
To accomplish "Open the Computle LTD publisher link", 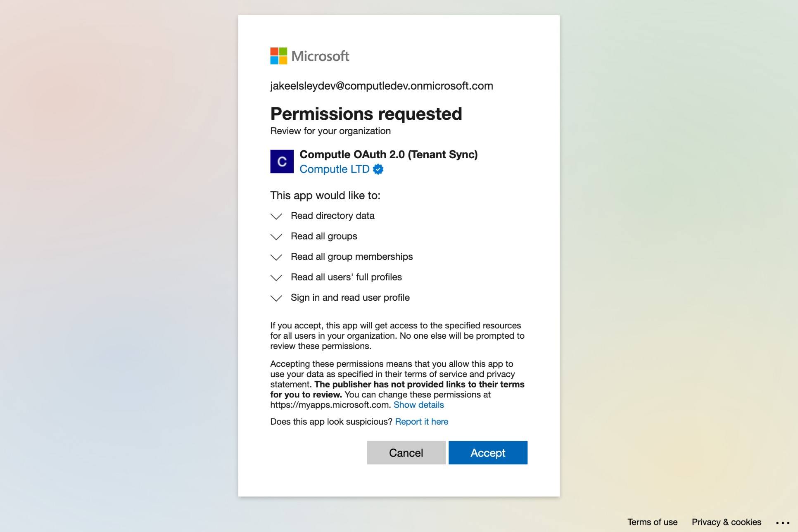I will tap(334, 169).
